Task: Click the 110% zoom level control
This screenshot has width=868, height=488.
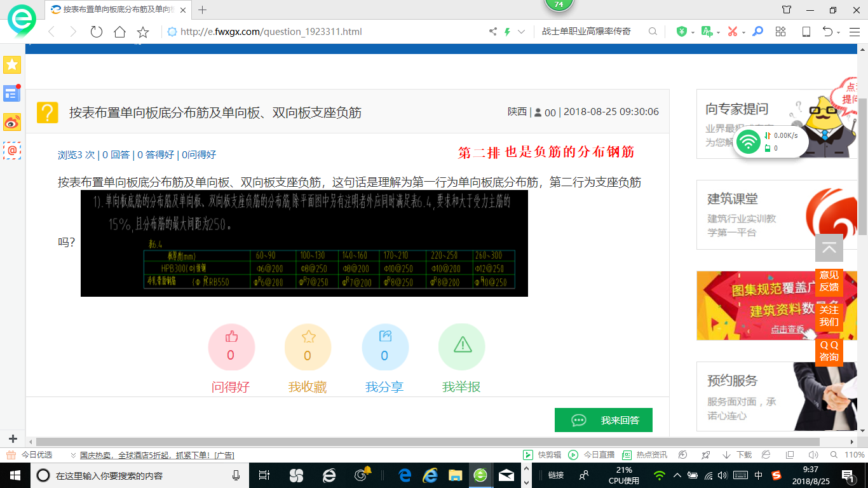Action: tap(848, 455)
